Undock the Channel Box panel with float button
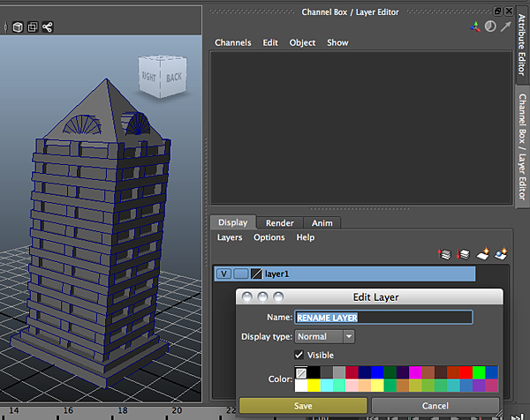The image size is (530, 420). pyautogui.click(x=497, y=11)
